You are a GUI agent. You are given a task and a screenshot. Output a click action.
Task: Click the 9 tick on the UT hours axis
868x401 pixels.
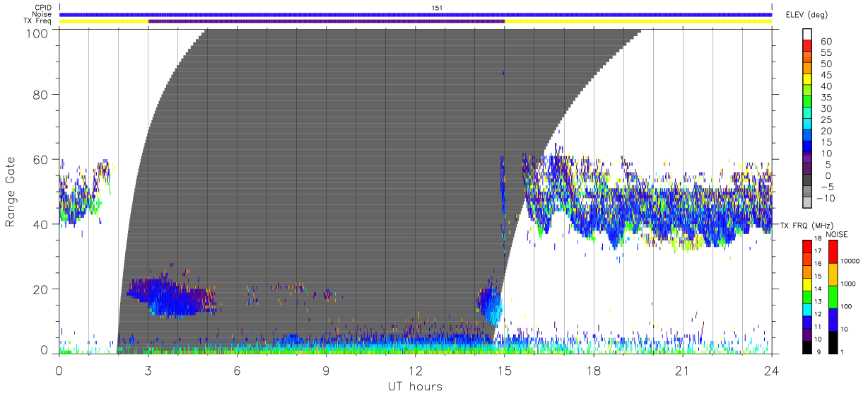327,370
